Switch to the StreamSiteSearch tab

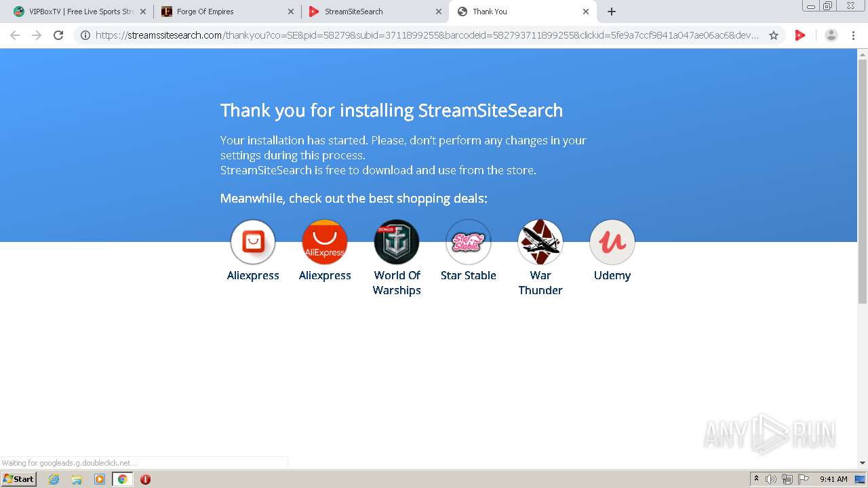(374, 12)
